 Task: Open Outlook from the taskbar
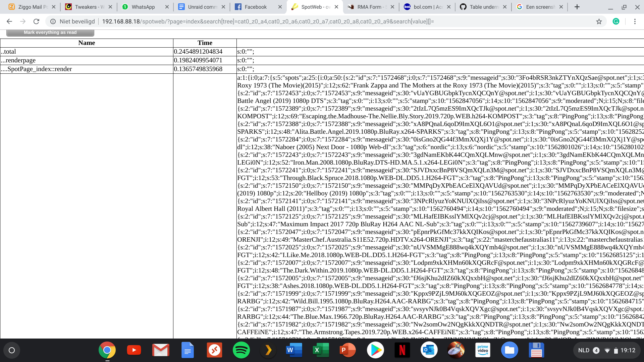point(429,350)
